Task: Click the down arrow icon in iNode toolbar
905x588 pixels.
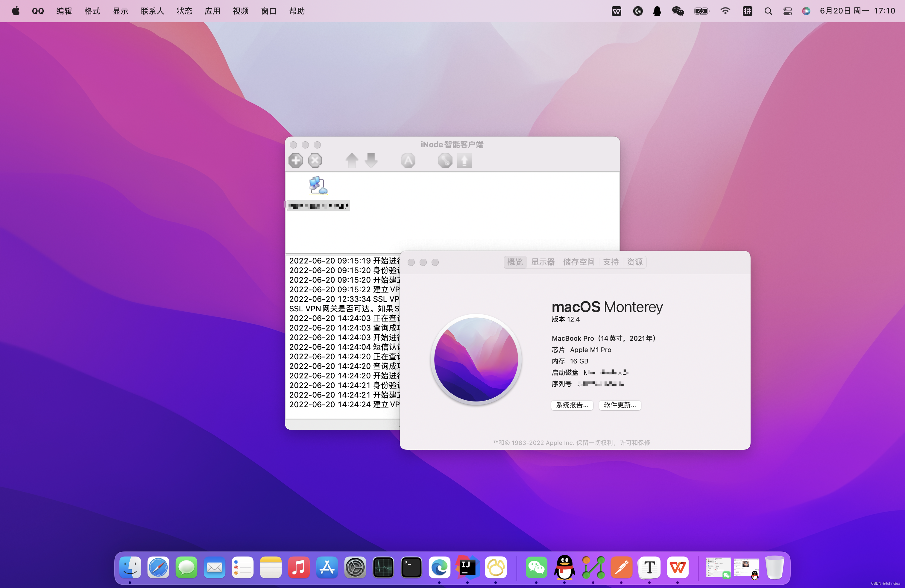Action: click(371, 160)
